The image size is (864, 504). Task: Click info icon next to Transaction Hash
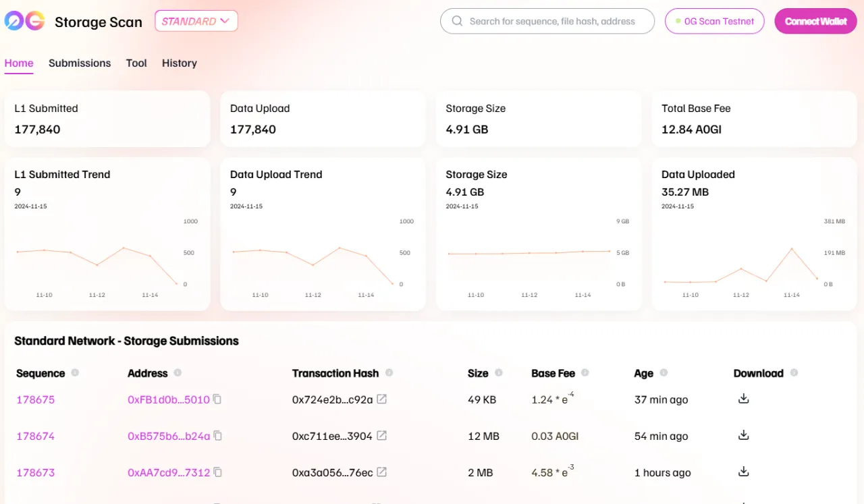click(x=389, y=373)
